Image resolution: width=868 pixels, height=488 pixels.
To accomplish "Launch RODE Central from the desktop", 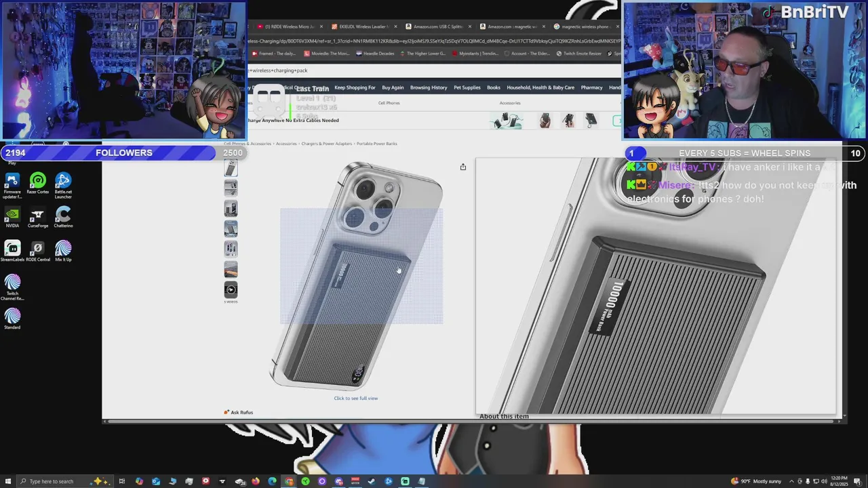I will point(38,251).
